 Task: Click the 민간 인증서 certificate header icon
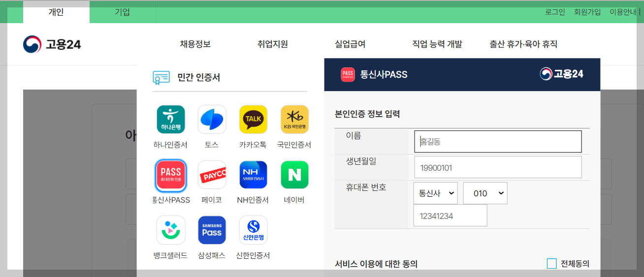[161, 77]
